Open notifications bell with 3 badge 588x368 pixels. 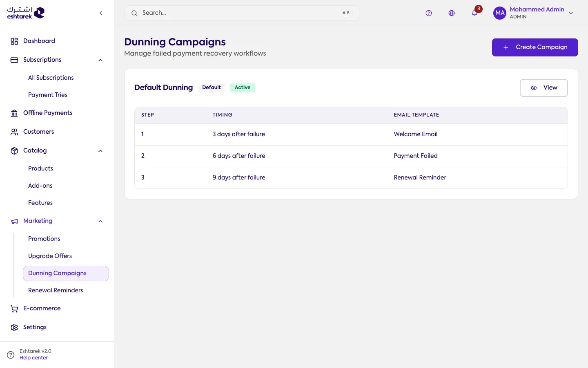(475, 13)
